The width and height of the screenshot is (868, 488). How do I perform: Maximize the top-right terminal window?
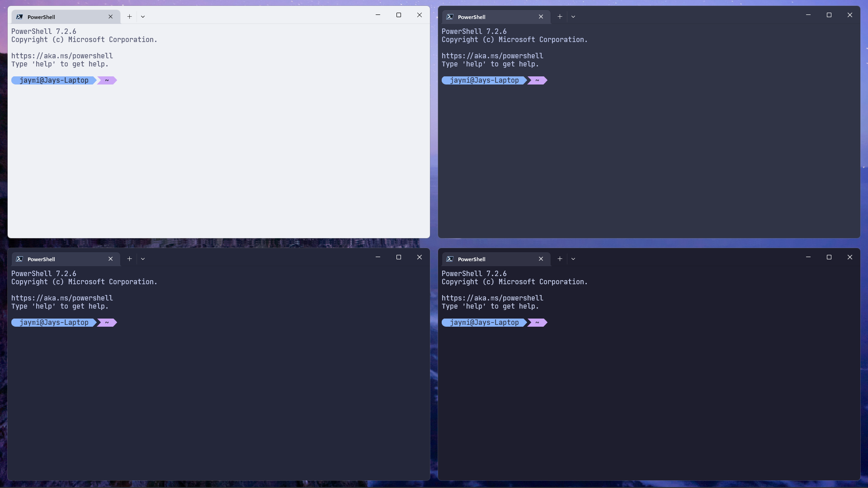(x=829, y=15)
